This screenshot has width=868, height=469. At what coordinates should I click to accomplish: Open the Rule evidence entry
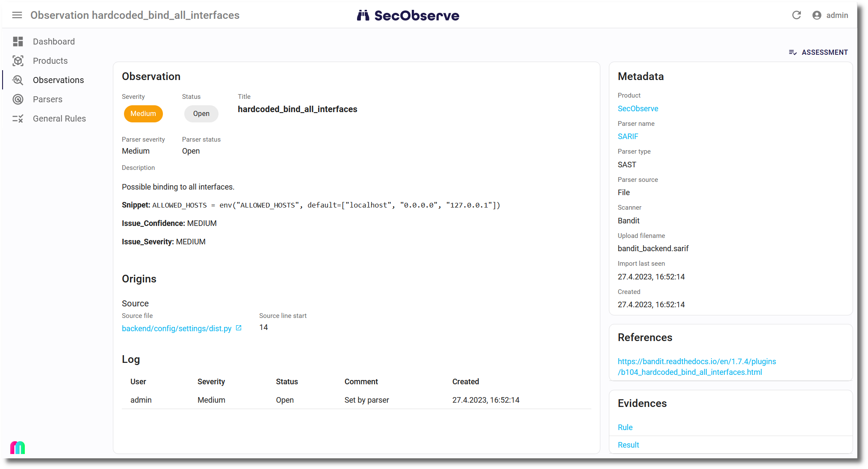pos(625,427)
